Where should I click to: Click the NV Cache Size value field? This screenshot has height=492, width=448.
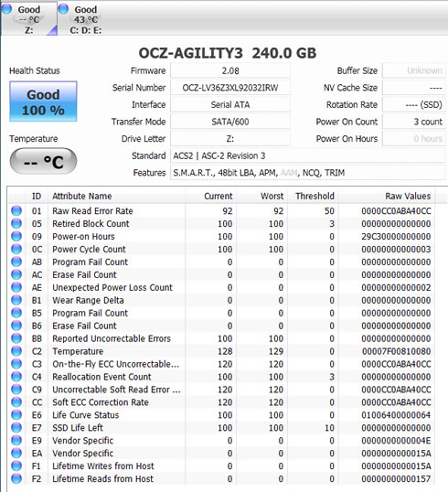[414, 88]
